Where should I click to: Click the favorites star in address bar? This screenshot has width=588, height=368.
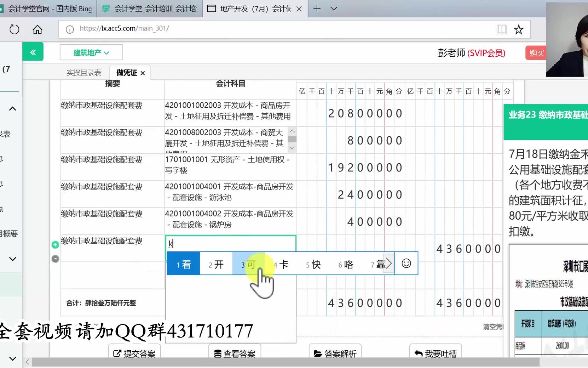click(x=519, y=29)
